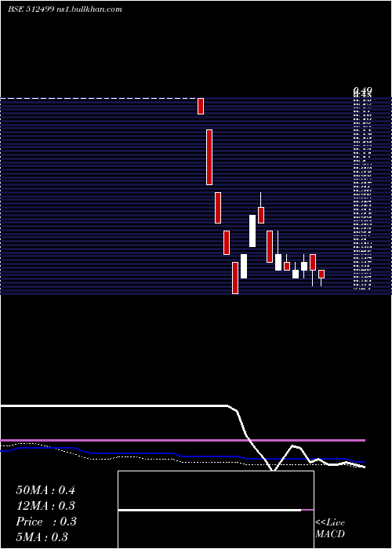Image resolution: width=392 pixels, height=549 pixels.
Task: Click the 0.49 top price-axis value
Action: click(x=362, y=91)
